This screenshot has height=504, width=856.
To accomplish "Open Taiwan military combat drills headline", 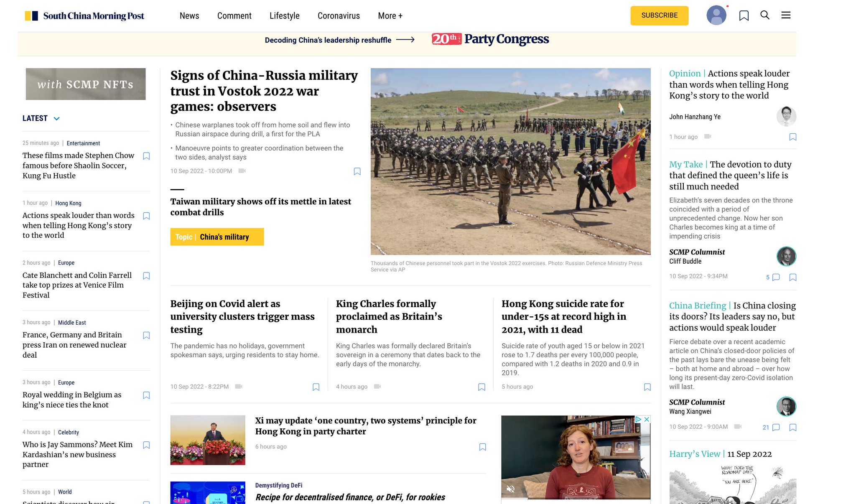I will coord(260,207).
